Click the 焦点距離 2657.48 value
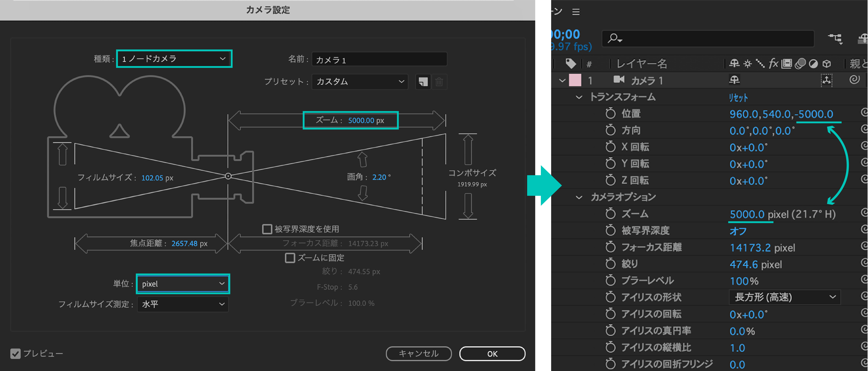Image resolution: width=868 pixels, height=371 pixels. tap(184, 244)
